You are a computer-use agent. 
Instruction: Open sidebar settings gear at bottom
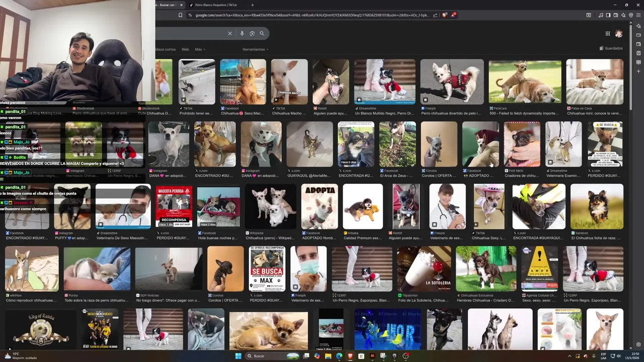[x=638, y=344]
